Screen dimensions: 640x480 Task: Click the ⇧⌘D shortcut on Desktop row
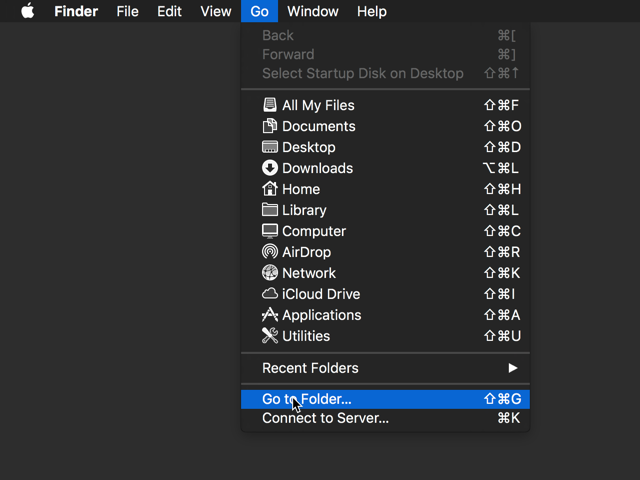coord(502,147)
